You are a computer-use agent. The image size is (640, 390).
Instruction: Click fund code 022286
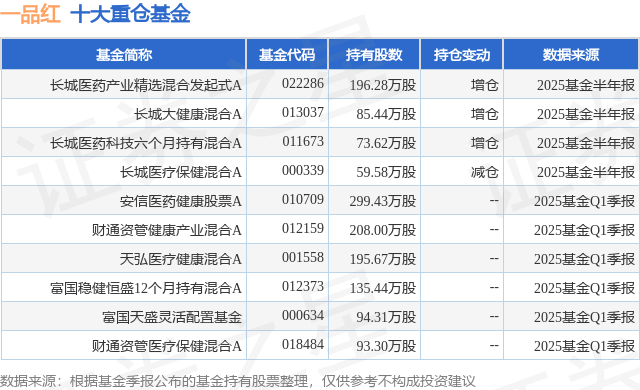point(303,84)
